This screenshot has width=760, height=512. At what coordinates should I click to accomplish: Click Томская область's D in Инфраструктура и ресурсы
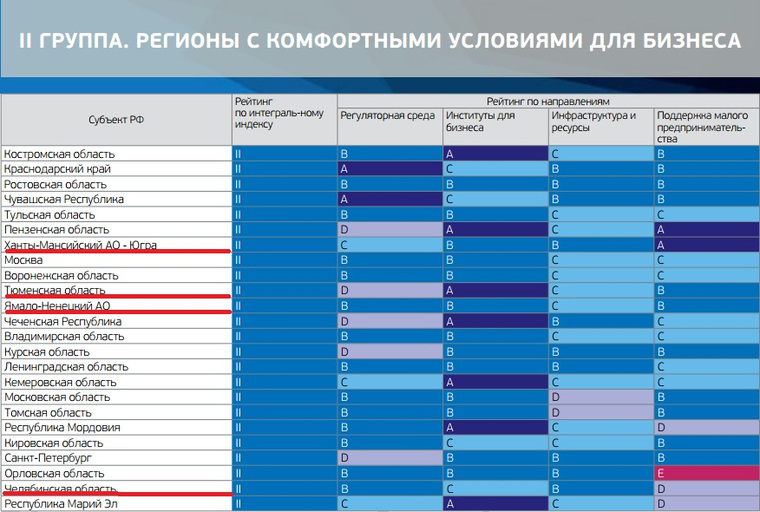point(601,413)
